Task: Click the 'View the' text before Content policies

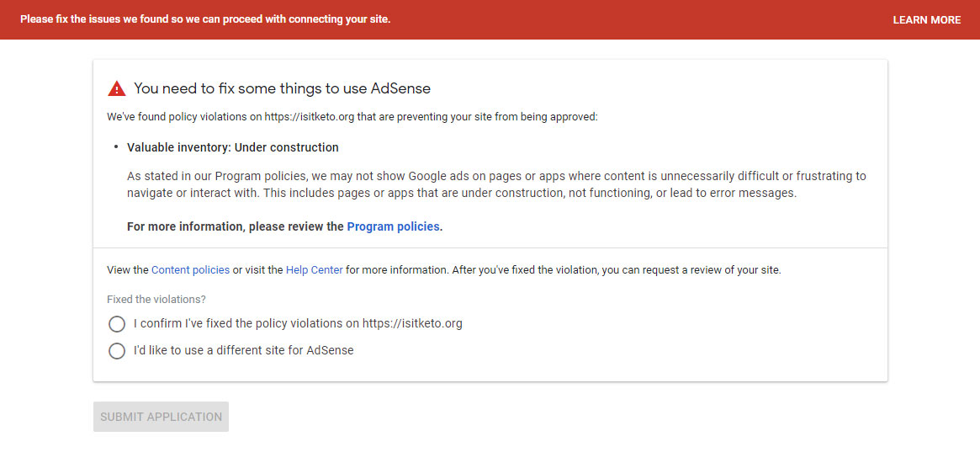Action: tap(128, 270)
